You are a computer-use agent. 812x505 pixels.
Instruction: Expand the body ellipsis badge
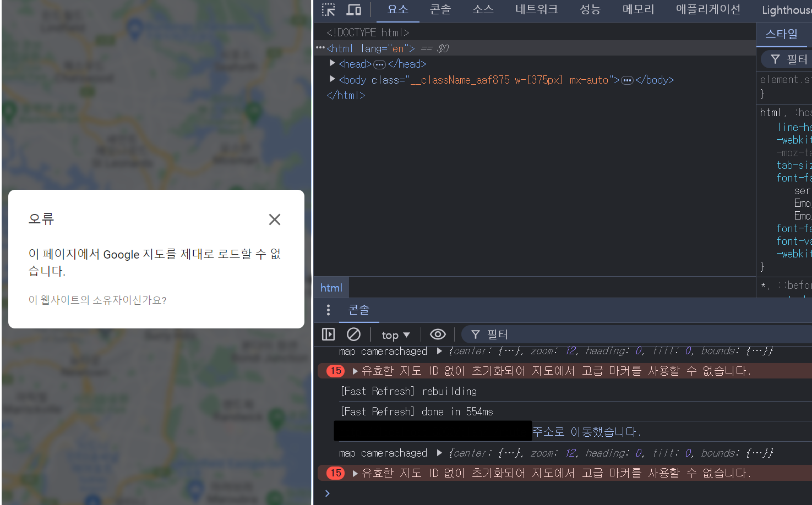[x=627, y=80]
